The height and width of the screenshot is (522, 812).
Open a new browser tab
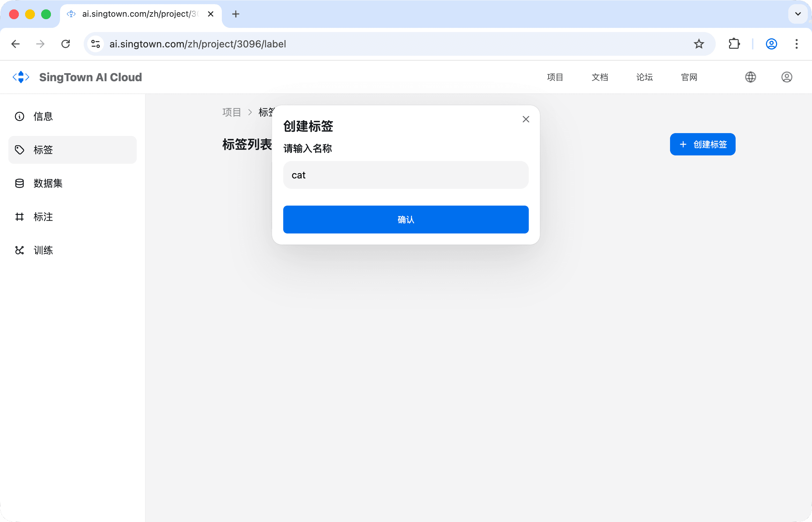tap(236, 14)
